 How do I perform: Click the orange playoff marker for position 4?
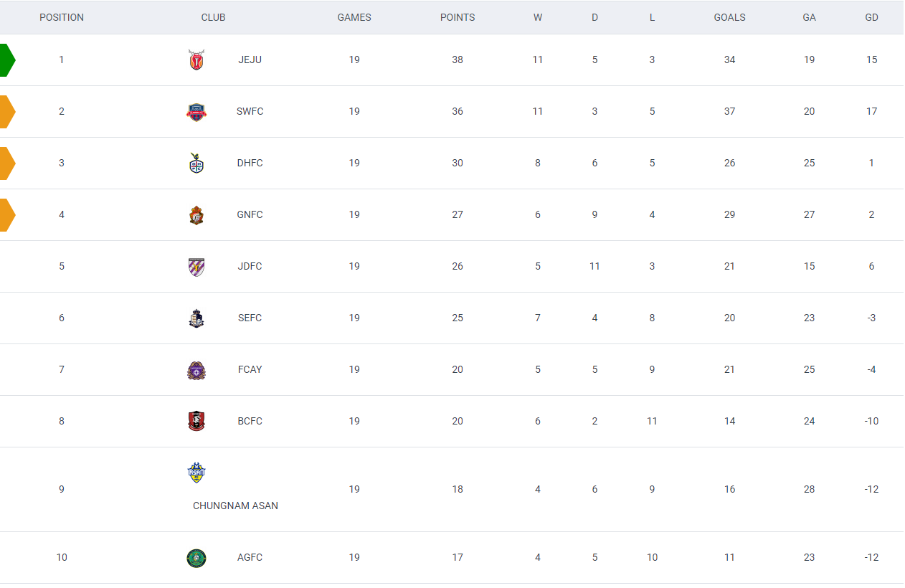(x=7, y=214)
